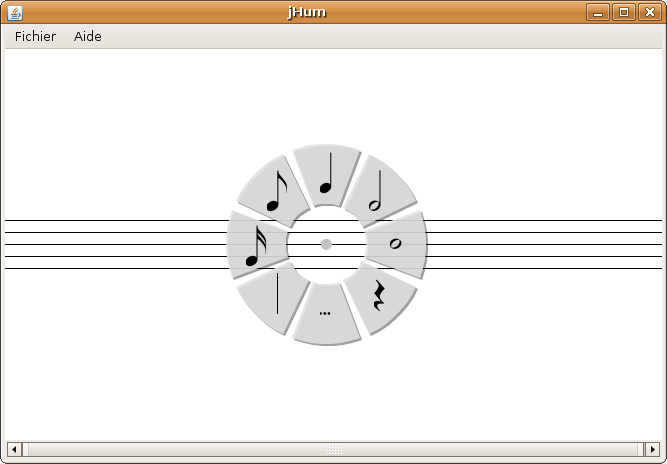
Task: Open the Aide menu
Action: click(x=88, y=37)
